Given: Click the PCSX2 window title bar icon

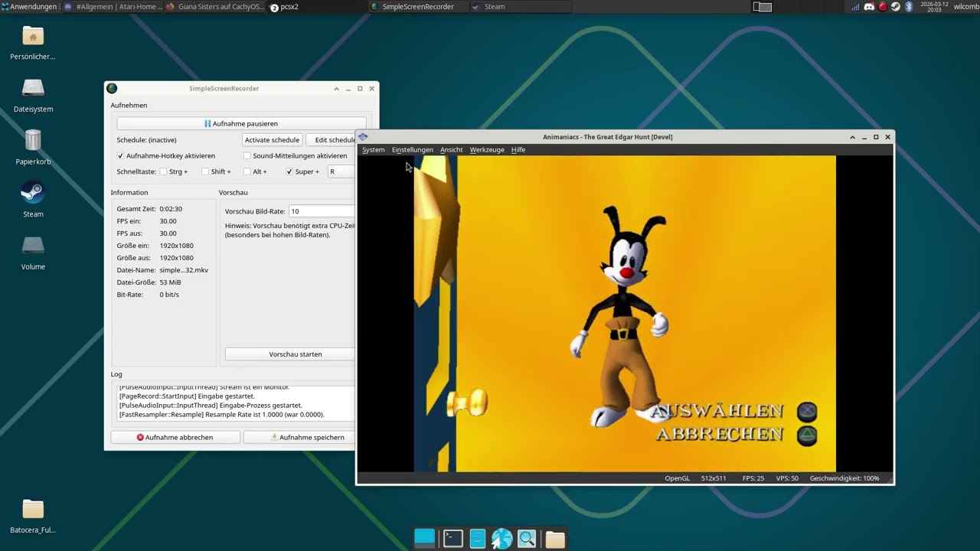Looking at the screenshot, I should (x=363, y=137).
